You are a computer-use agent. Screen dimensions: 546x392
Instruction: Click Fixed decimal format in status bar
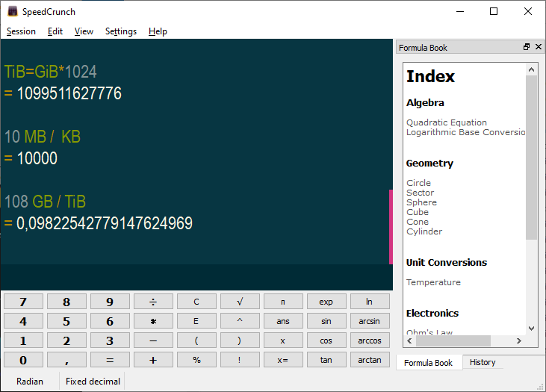pos(93,382)
